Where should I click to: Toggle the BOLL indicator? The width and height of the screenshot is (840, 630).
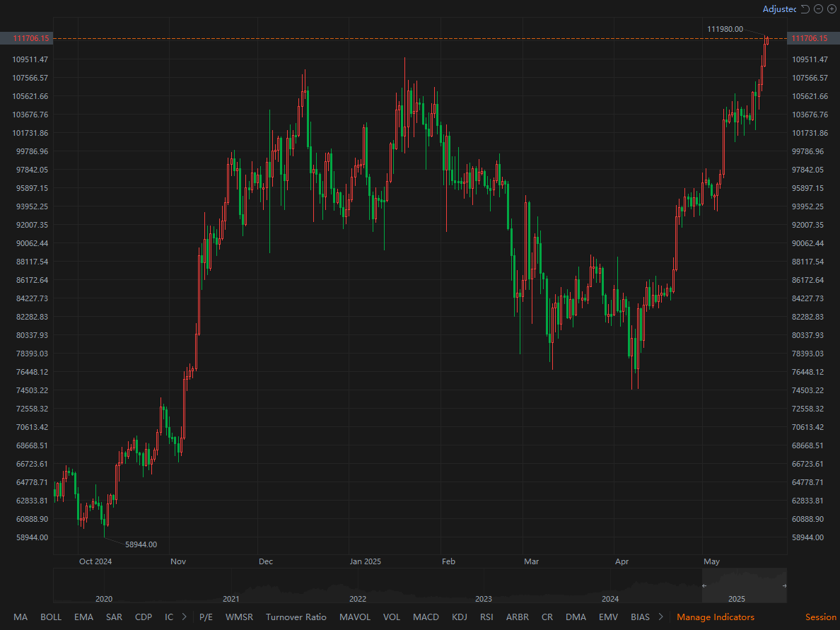click(x=51, y=617)
